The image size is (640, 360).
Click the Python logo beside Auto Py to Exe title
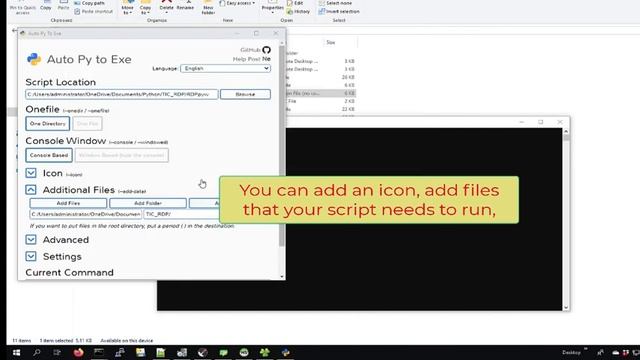click(x=34, y=59)
